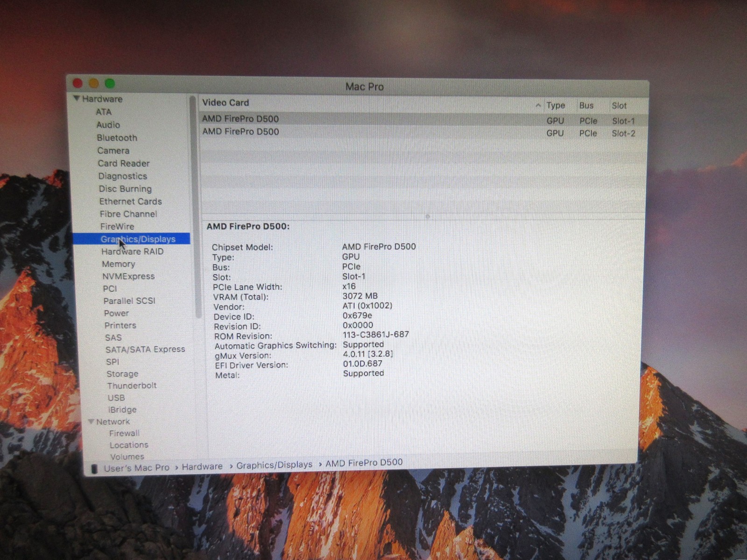This screenshot has height=560, width=747.
Task: Open the Firewall network entry
Action: [x=124, y=433]
